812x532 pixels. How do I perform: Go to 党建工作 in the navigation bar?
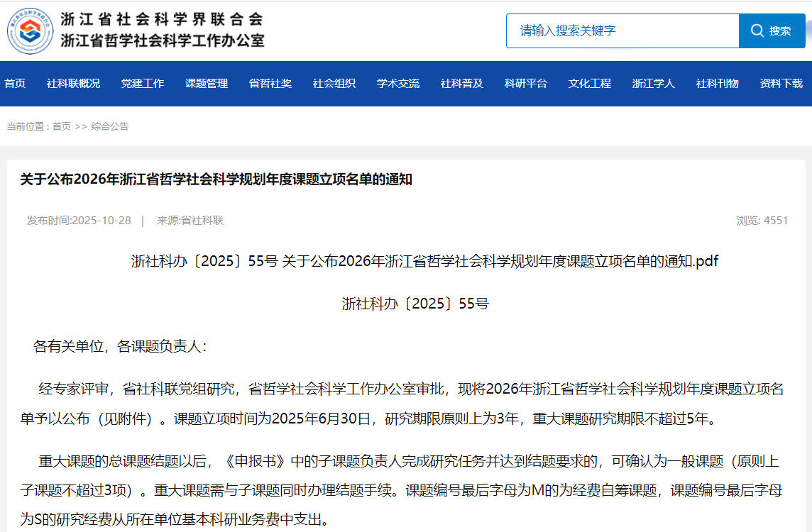pyautogui.click(x=143, y=84)
